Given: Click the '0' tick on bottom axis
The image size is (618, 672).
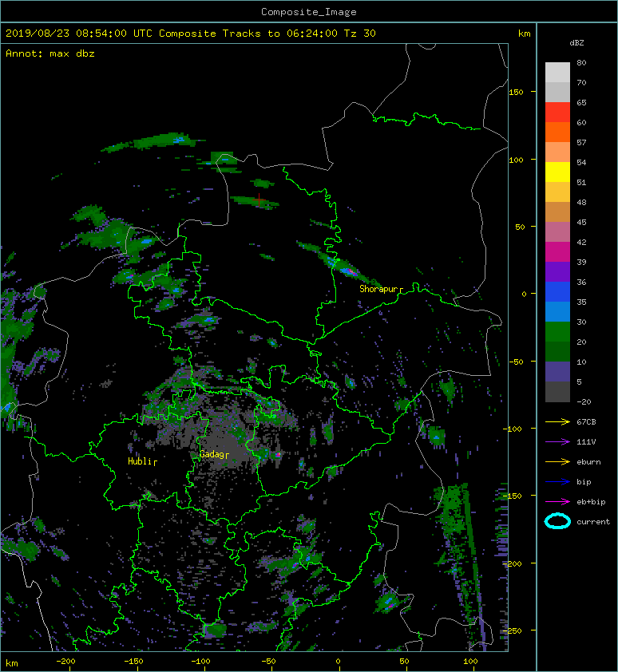Looking at the screenshot, I should (338, 662).
